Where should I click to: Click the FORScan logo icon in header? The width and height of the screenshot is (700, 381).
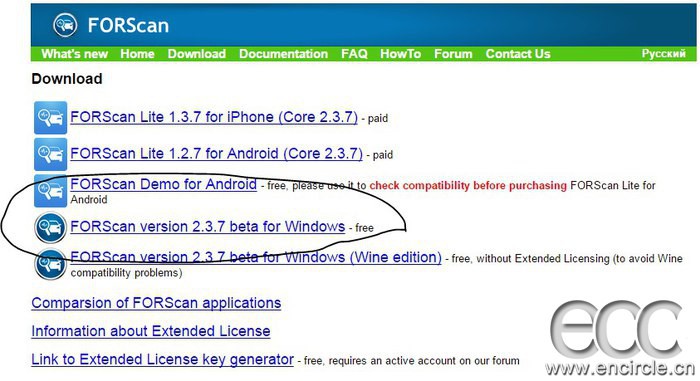[65, 25]
